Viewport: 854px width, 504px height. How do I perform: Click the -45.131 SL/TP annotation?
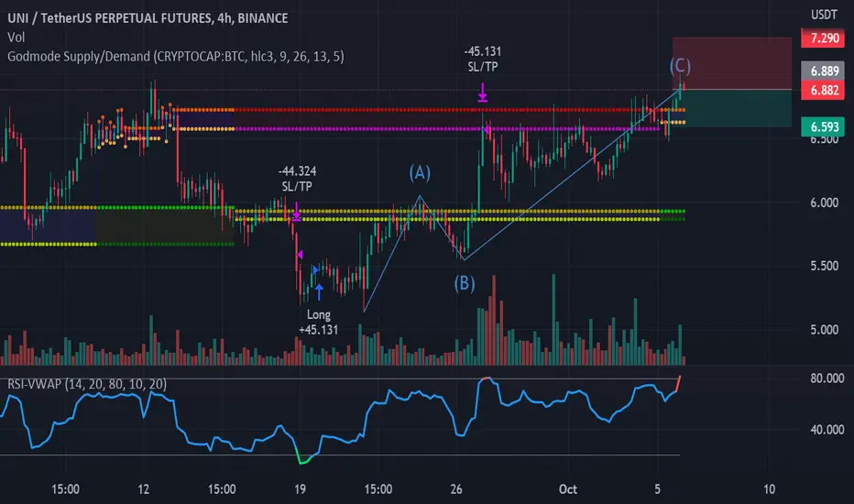[483, 59]
